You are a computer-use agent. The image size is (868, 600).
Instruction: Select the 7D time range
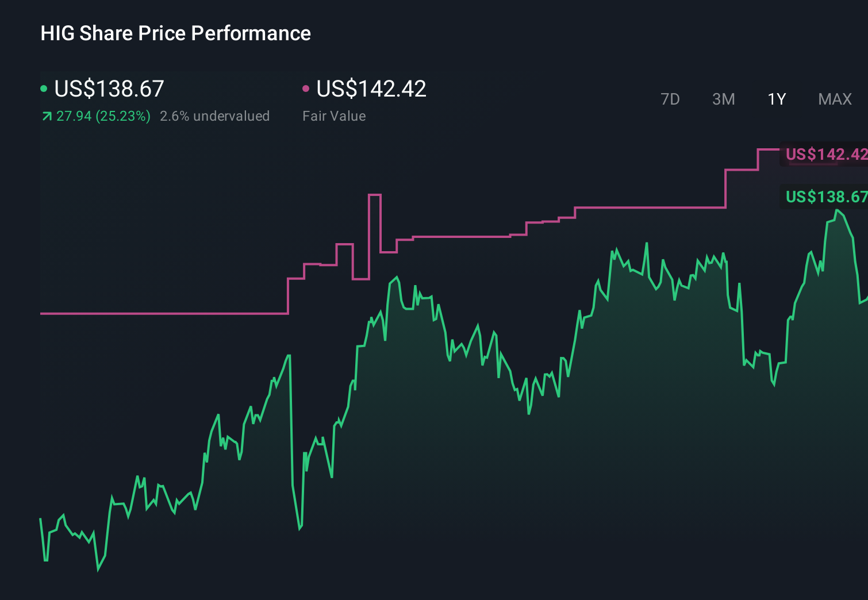tap(670, 99)
